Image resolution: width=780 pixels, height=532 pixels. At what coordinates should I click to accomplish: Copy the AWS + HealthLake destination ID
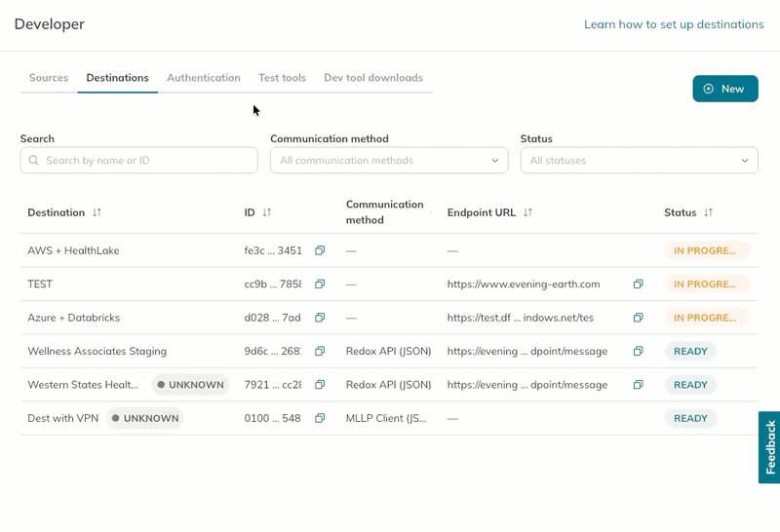coord(320,250)
